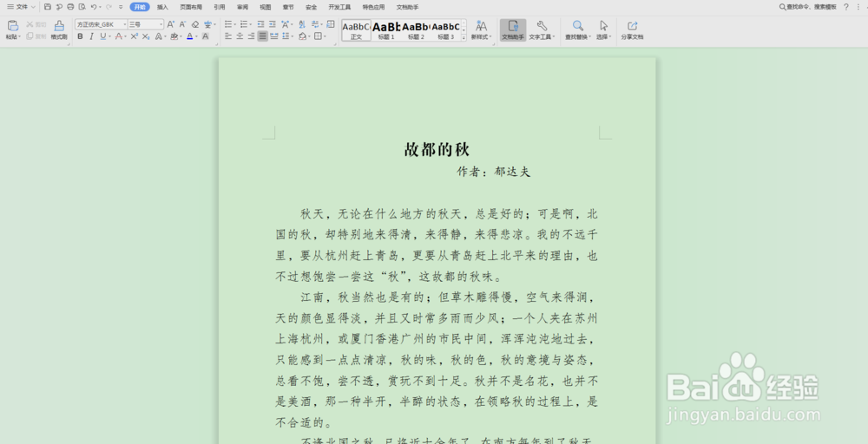Click the search commands field (查找命令)
The height and width of the screenshot is (444, 868).
tap(807, 7)
